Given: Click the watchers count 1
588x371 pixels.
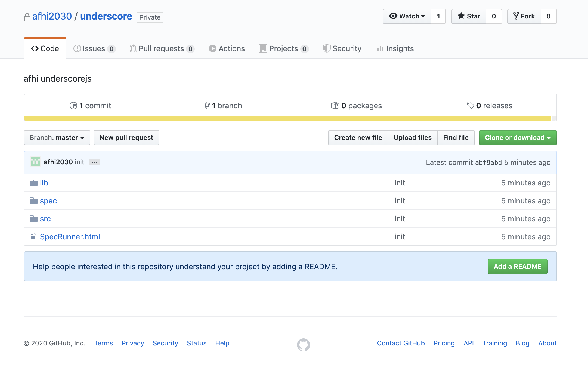Looking at the screenshot, I should tap(438, 16).
